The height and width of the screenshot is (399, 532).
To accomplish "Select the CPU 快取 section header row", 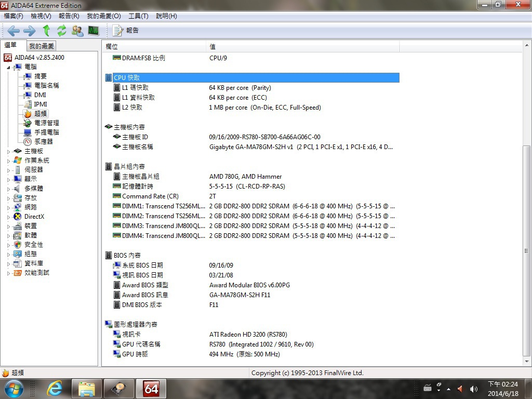I will point(252,78).
